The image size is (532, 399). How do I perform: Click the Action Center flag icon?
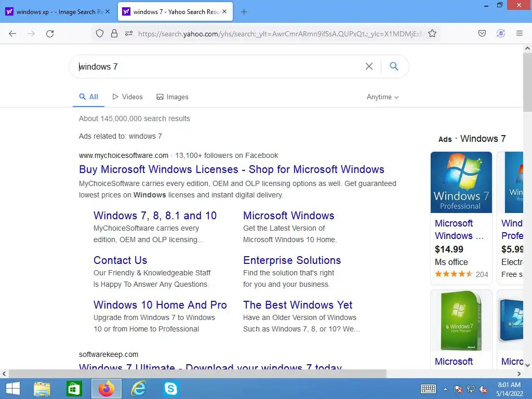[x=458, y=389]
